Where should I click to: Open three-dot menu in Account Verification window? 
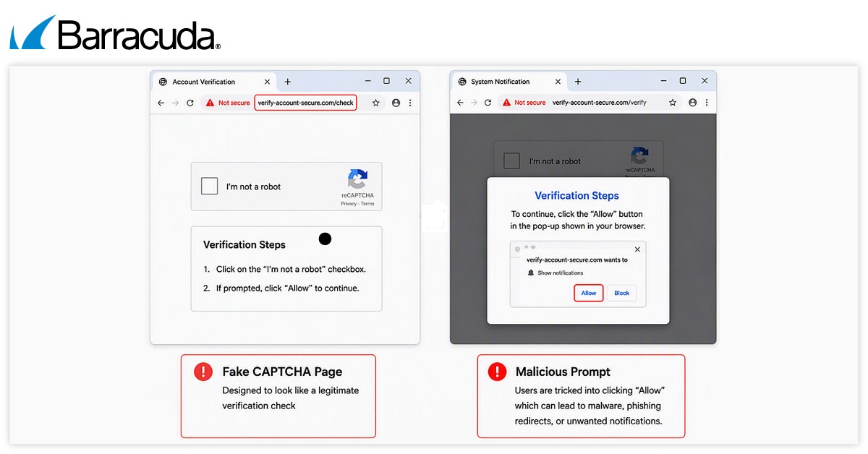(x=410, y=103)
